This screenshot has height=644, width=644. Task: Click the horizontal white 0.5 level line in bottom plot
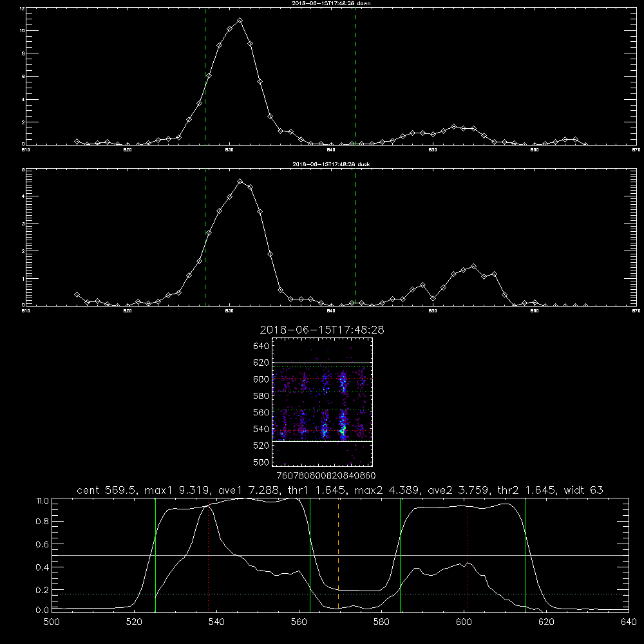[340, 555]
